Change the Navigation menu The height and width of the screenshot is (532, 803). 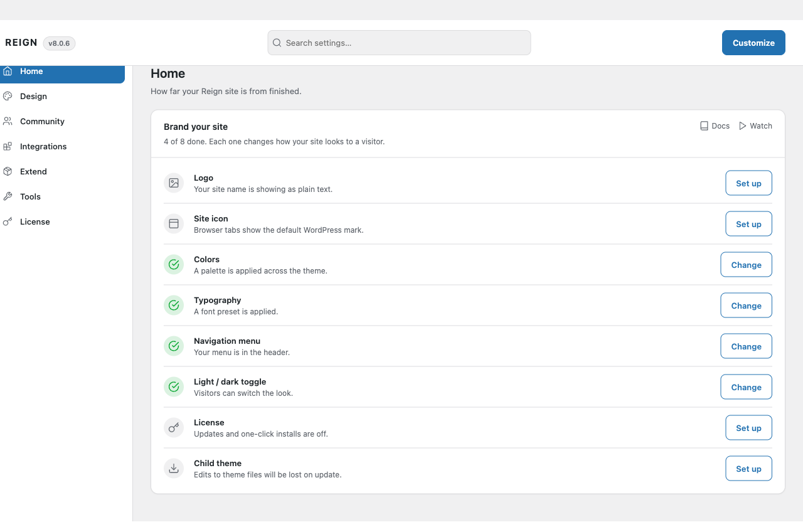point(746,346)
